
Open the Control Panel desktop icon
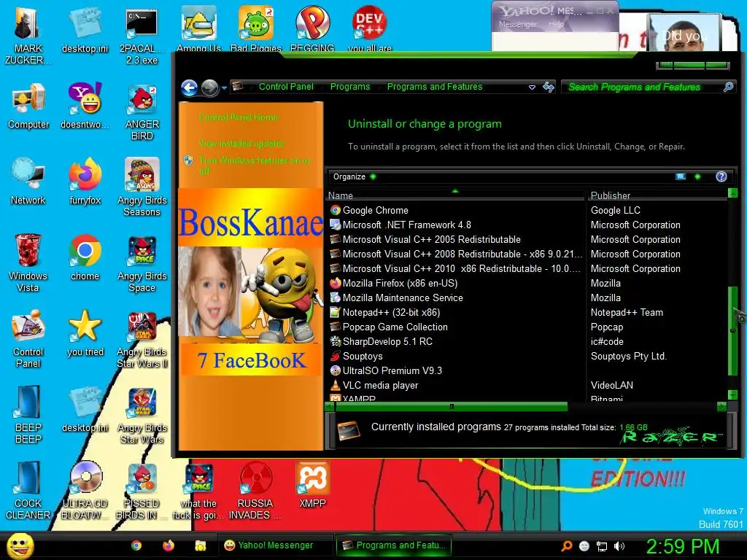(28, 338)
